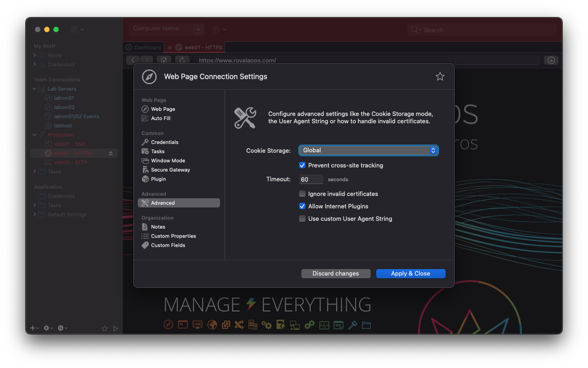Open the Plugin settings page
Viewport: 588px width, 368px height.
tap(158, 179)
